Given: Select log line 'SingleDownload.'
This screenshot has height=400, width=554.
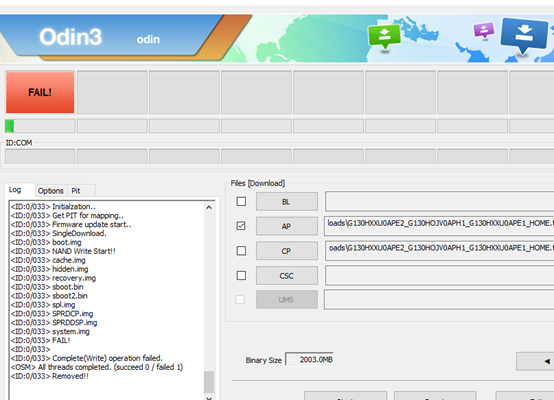Looking at the screenshot, I should tap(58, 233).
